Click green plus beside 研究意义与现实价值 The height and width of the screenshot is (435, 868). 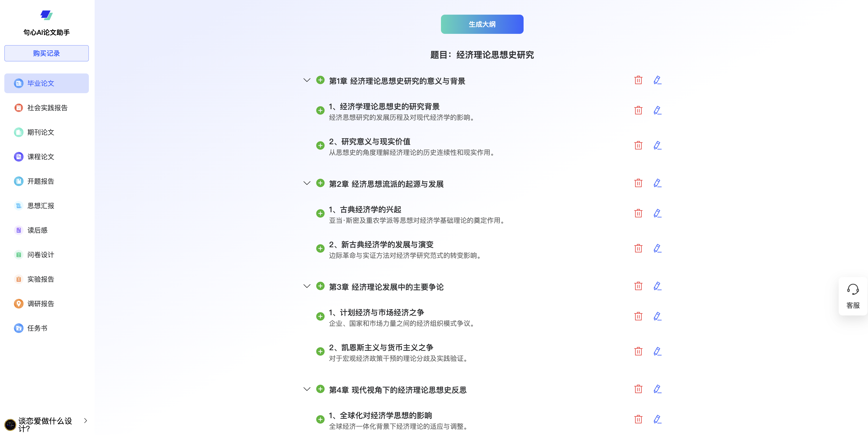click(x=320, y=145)
